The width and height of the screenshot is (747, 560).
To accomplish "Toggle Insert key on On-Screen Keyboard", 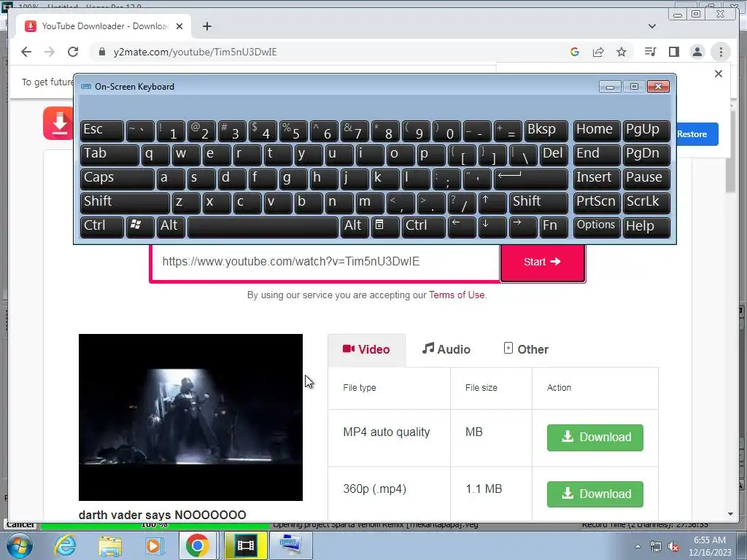I will point(597,179).
